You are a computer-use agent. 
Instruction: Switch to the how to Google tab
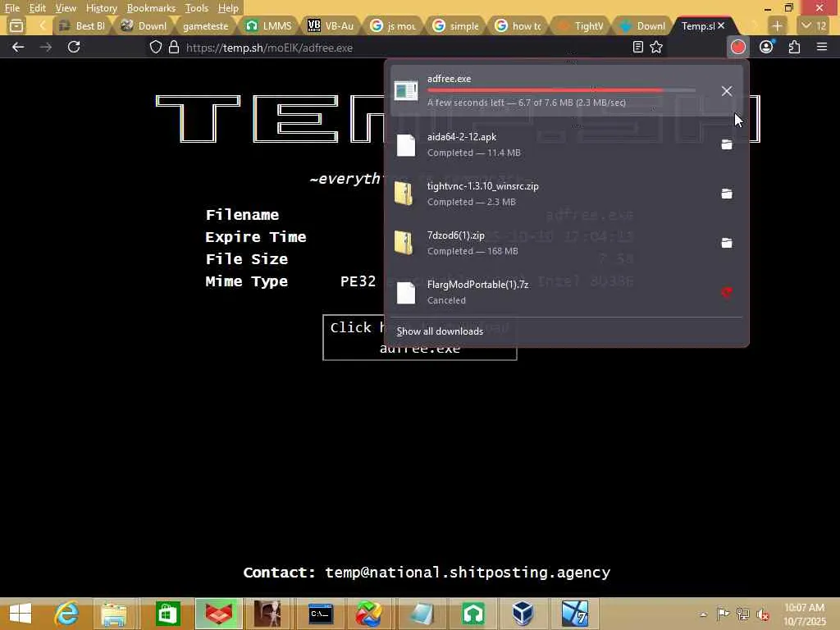518,25
